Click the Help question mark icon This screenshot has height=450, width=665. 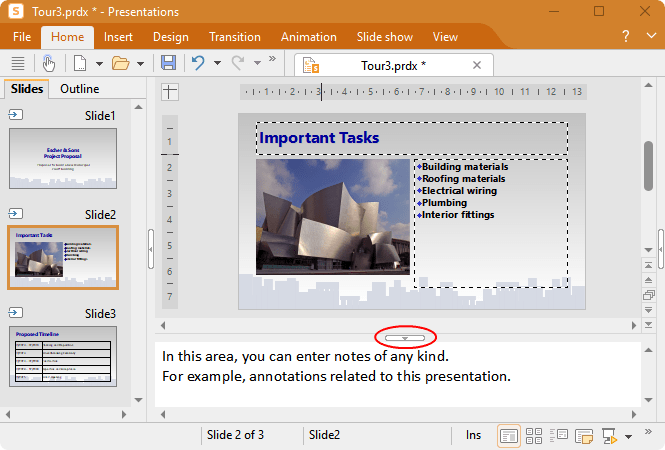626,36
